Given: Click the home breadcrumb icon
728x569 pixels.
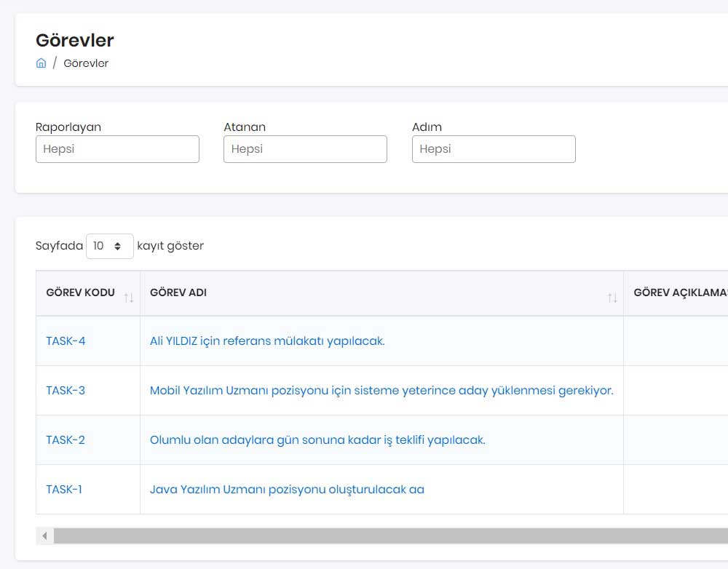Looking at the screenshot, I should [x=41, y=63].
